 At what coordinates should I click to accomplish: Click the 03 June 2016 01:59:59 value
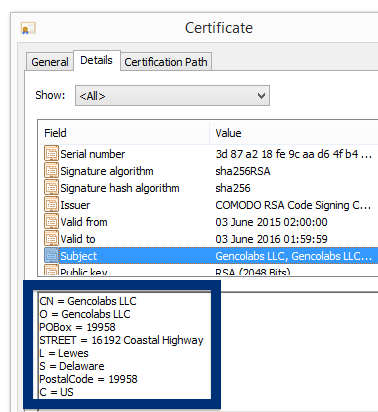click(x=271, y=239)
